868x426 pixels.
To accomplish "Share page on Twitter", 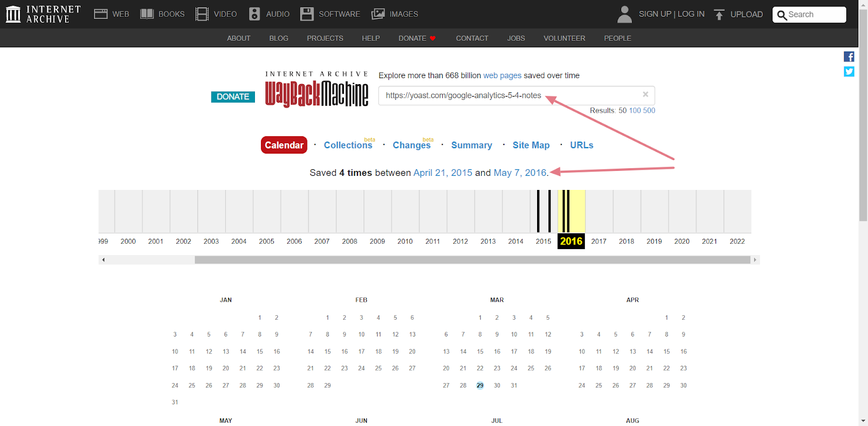I will (849, 72).
